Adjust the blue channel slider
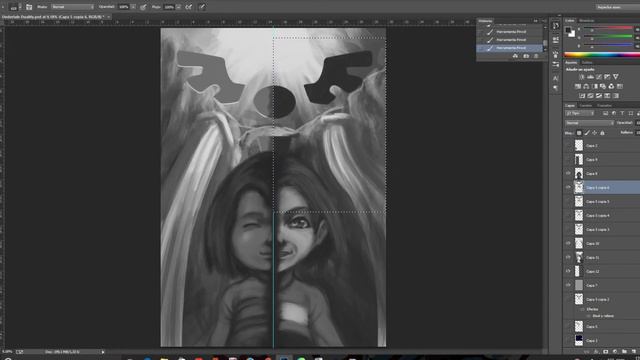 coord(608,46)
